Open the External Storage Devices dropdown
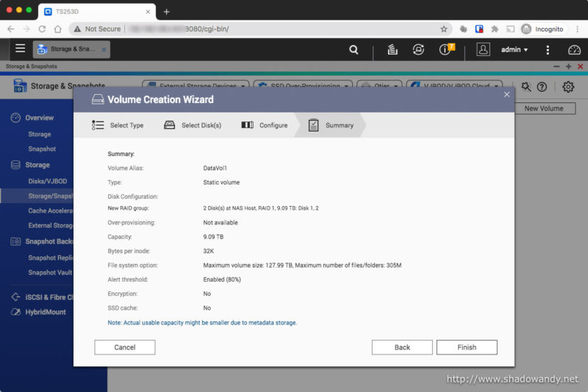The width and height of the screenshot is (588, 392). click(195, 86)
